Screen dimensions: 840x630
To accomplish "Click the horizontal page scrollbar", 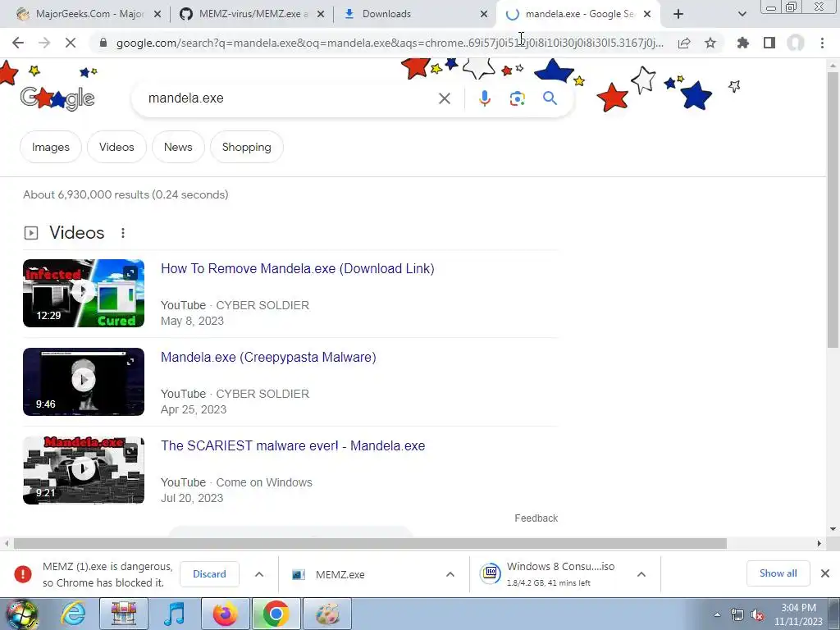I will click(370, 544).
